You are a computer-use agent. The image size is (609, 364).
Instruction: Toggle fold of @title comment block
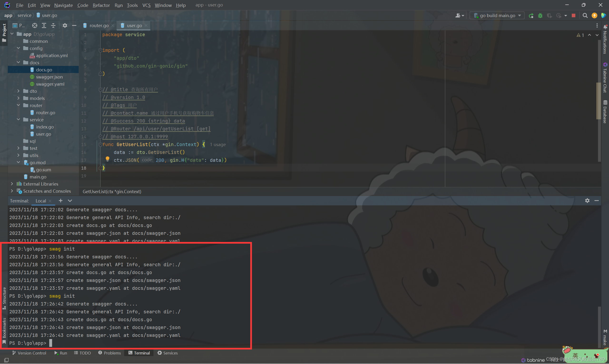(100, 89)
